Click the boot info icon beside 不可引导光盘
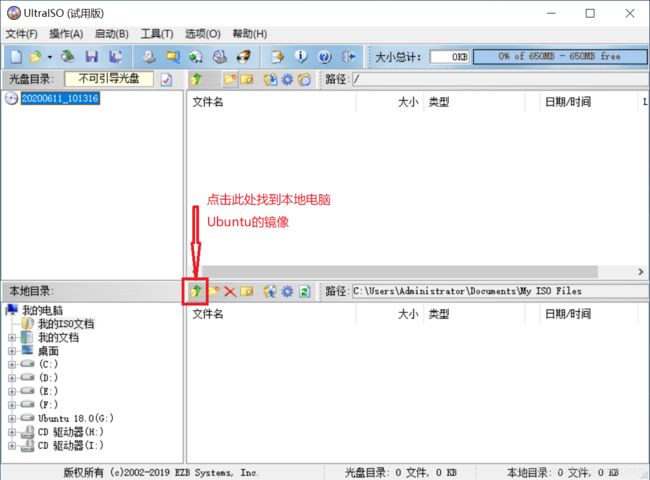 pyautogui.click(x=167, y=79)
